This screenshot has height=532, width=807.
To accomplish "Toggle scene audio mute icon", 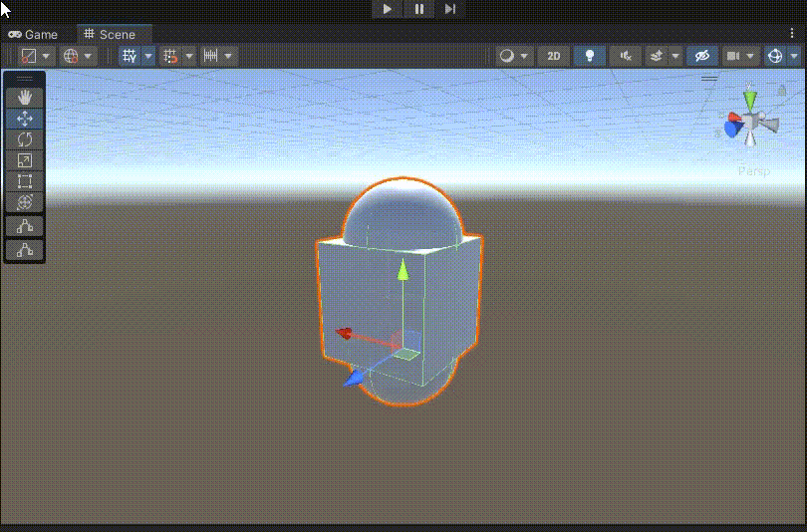I will [x=626, y=56].
